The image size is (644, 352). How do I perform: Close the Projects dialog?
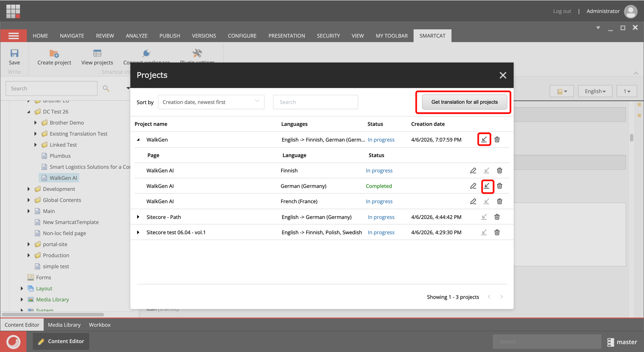click(x=503, y=75)
